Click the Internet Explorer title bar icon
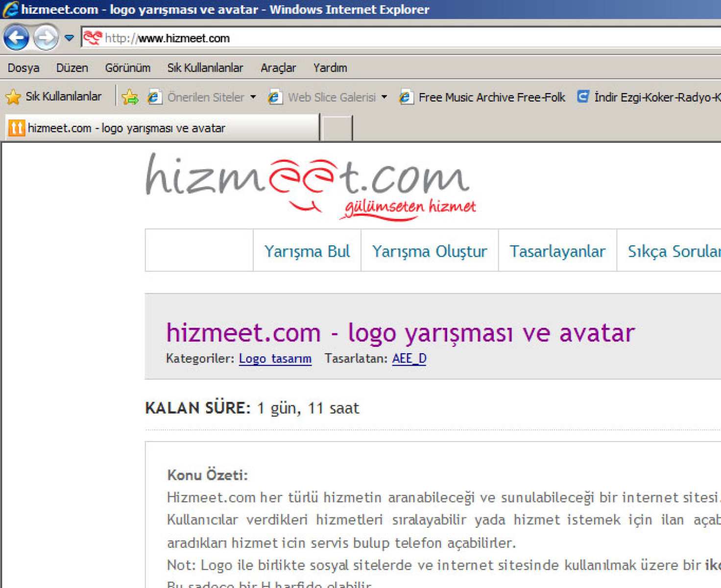 (10, 9)
